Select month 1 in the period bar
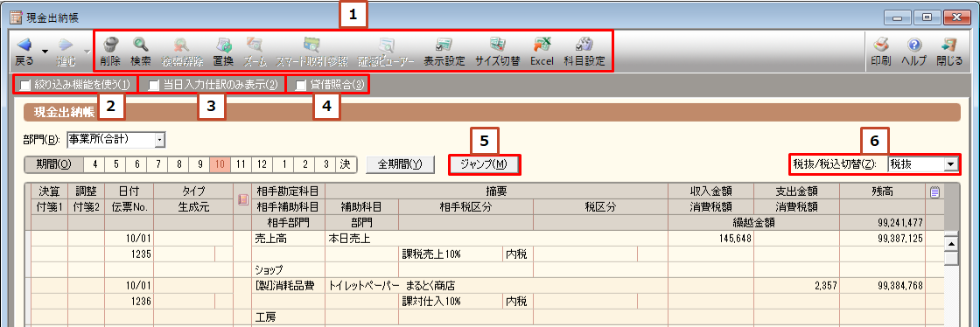Image resolution: width=980 pixels, height=327 pixels. click(283, 164)
